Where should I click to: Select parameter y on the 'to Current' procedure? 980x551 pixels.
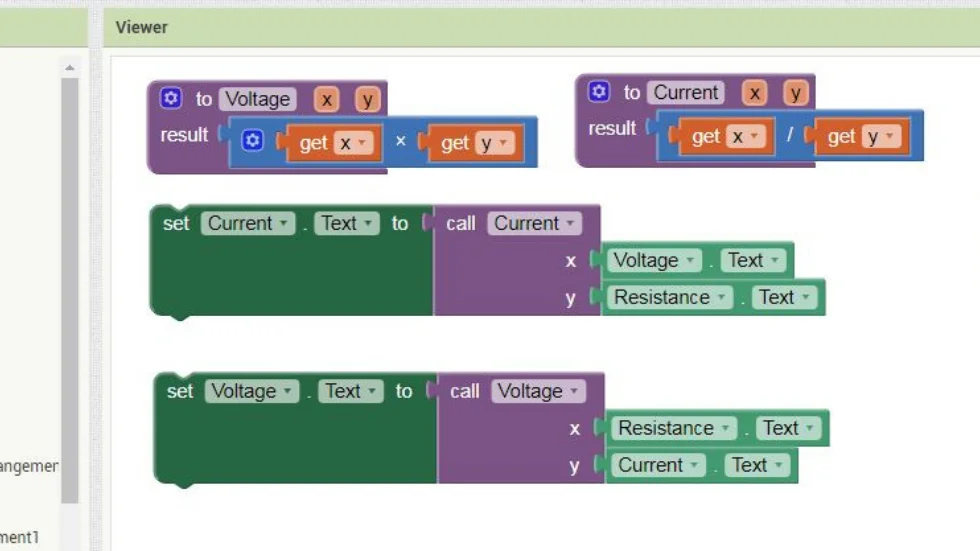pyautogui.click(x=796, y=93)
